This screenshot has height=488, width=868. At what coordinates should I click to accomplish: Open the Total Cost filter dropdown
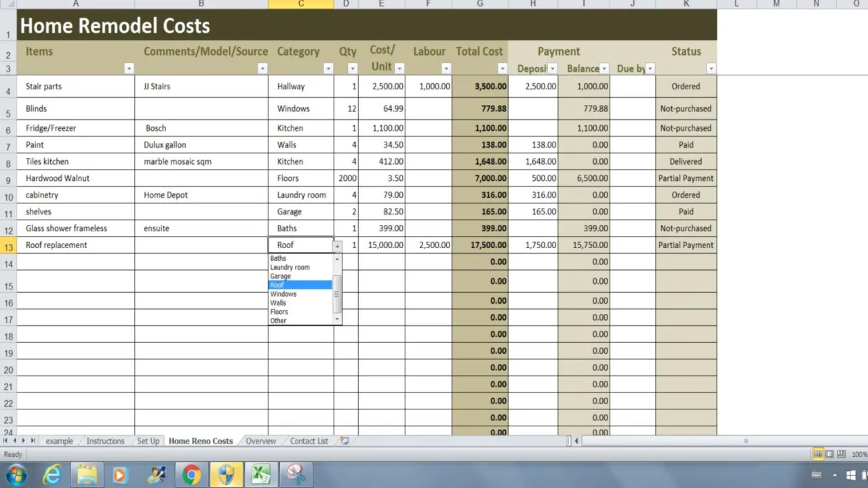pos(502,68)
